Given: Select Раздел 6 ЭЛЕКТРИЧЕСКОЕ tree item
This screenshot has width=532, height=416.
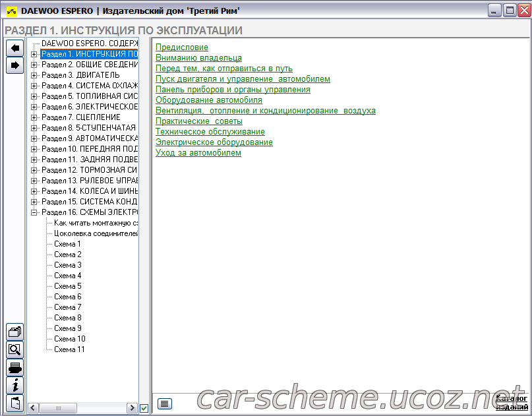Looking at the screenshot, I should (90, 107).
